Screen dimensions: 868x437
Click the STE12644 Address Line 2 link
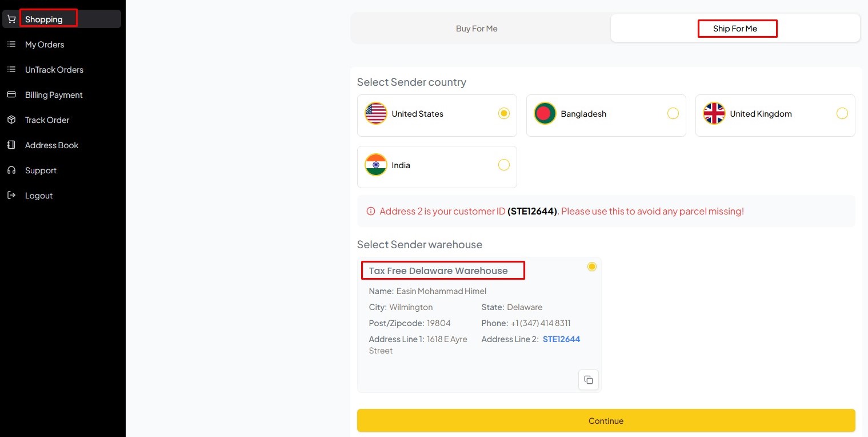coord(561,339)
